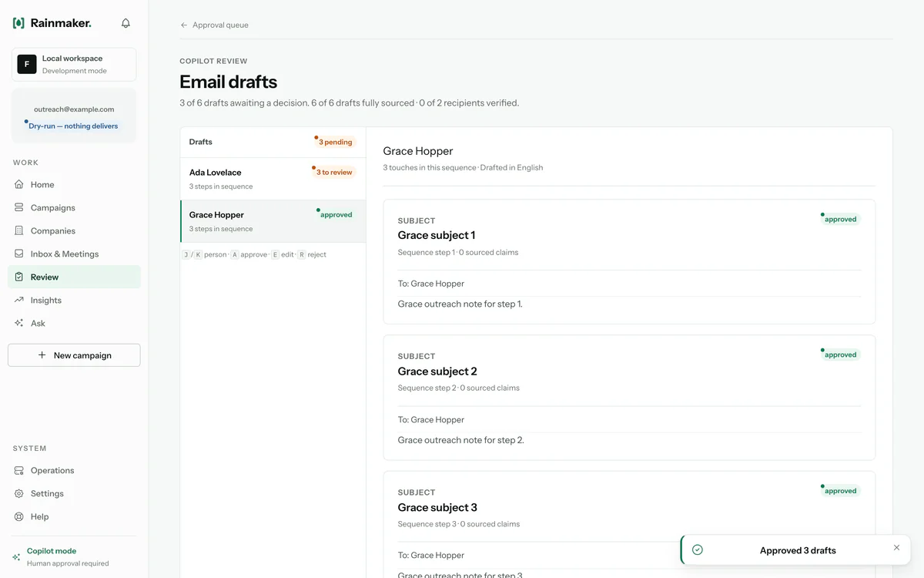Click the R reject shortcut hint
This screenshot has height=578, width=924.
(312, 254)
